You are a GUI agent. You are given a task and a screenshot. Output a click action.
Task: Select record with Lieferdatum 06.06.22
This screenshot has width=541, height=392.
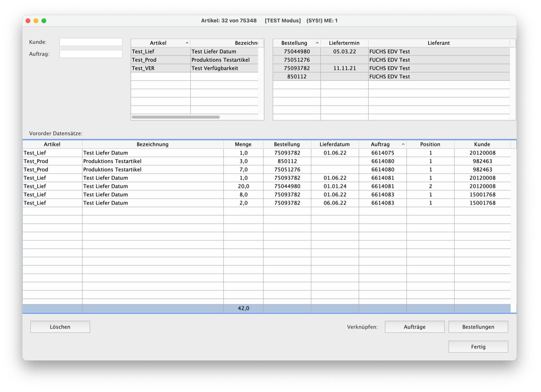tap(335, 203)
